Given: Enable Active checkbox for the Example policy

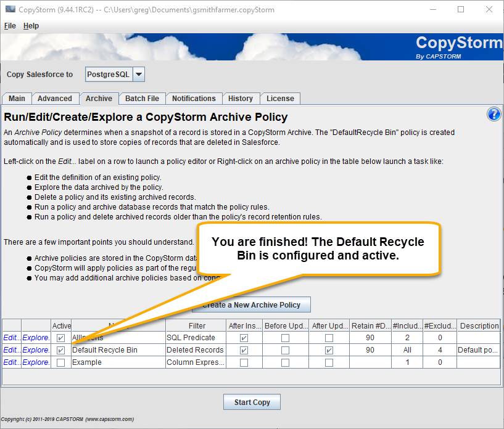Looking at the screenshot, I should pyautogui.click(x=60, y=362).
